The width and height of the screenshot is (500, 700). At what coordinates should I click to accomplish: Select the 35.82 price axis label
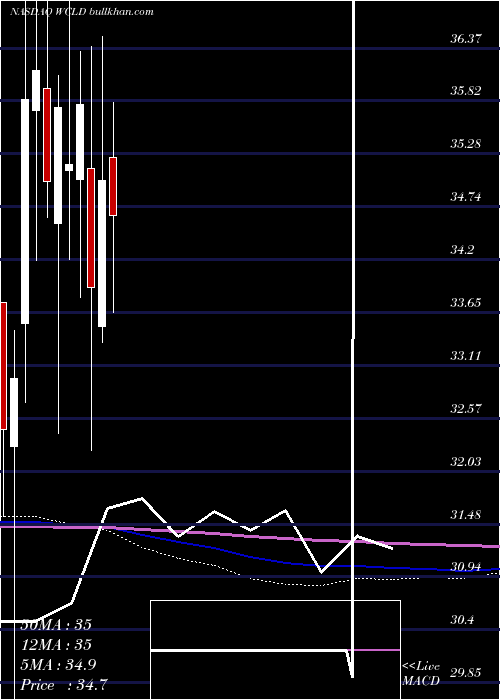pyautogui.click(x=466, y=91)
